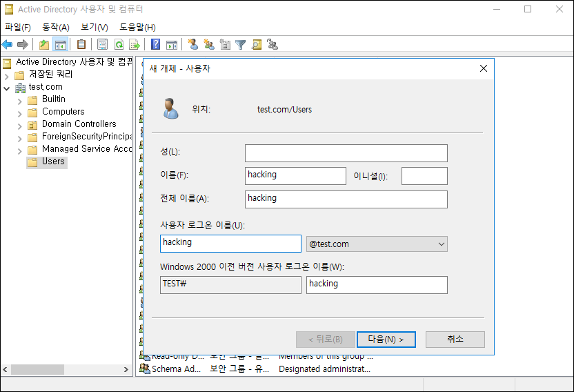Expand Managed Service Accounts node

click(x=20, y=151)
